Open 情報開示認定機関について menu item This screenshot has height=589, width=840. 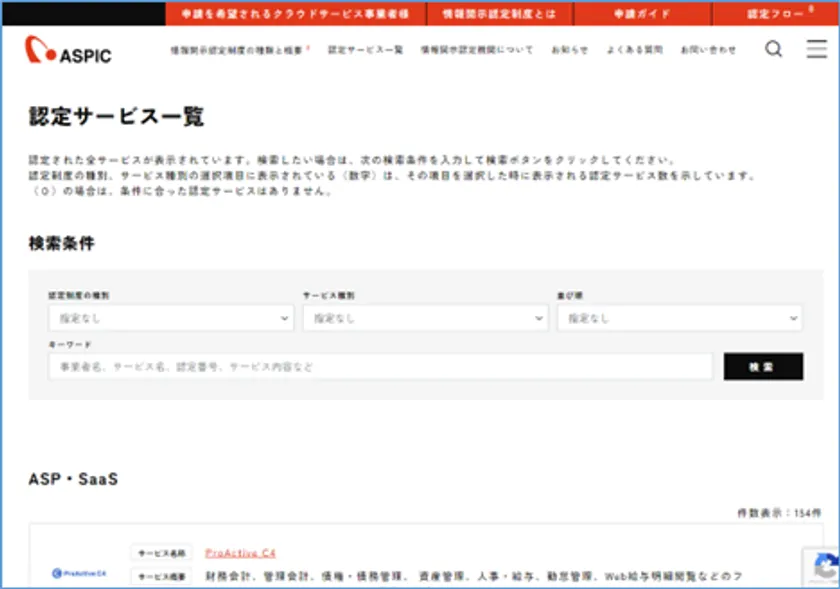[477, 50]
